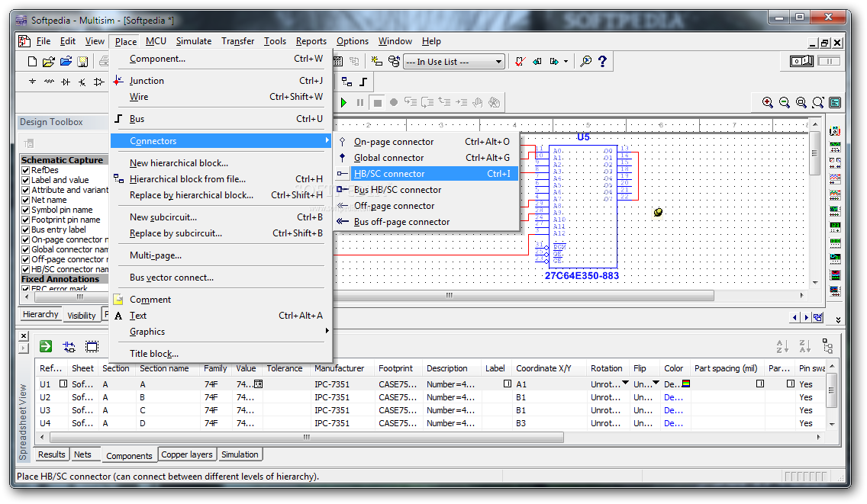
Task: Stop the simulation
Action: point(377,102)
